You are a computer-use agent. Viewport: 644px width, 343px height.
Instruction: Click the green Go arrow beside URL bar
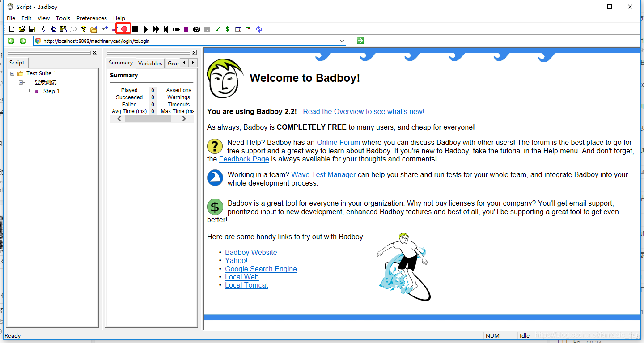[360, 41]
